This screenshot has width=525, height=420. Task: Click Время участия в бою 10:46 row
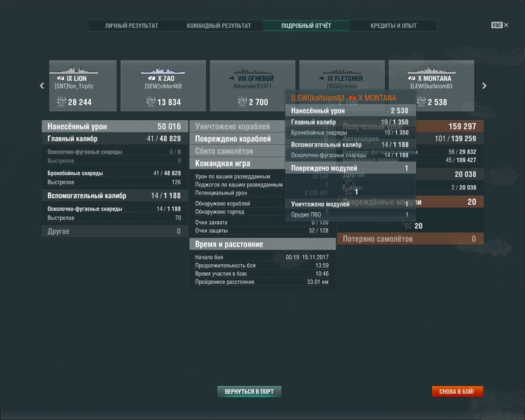pos(262,274)
